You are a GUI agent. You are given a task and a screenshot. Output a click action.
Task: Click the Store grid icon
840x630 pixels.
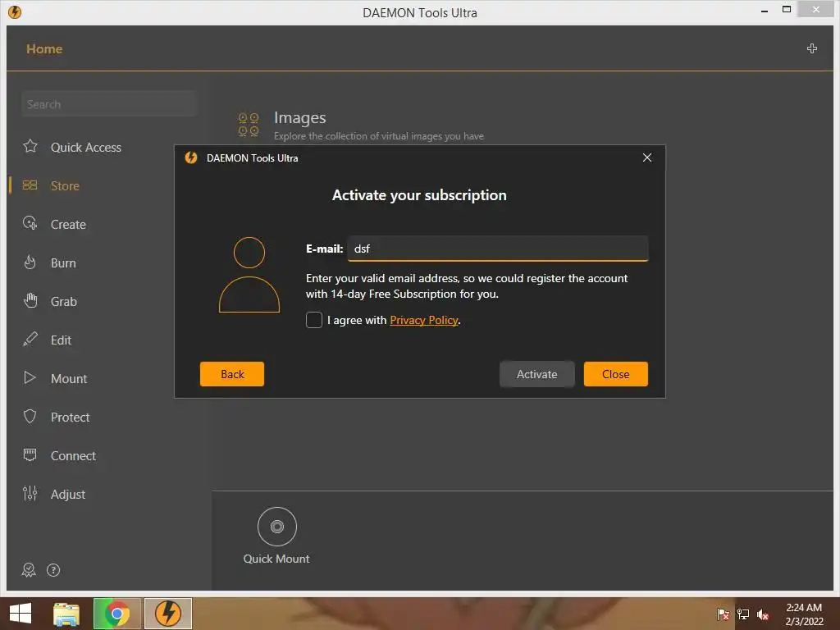click(30, 185)
